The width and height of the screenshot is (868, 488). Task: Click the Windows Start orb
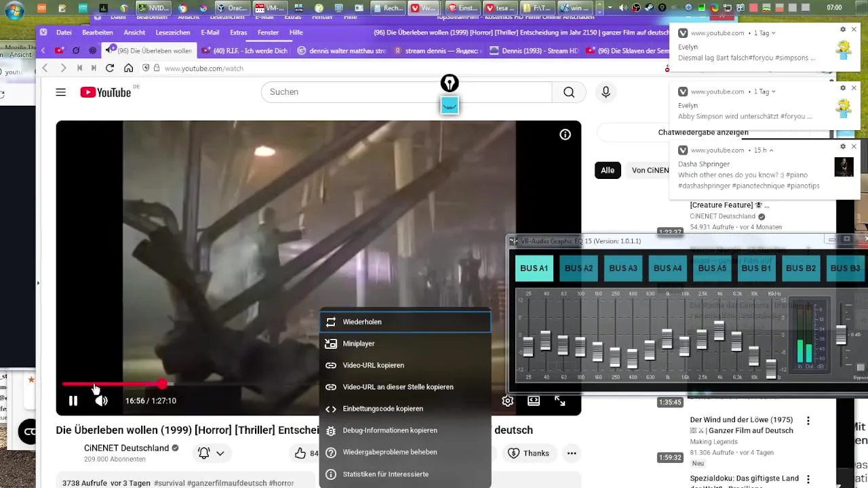(13, 9)
